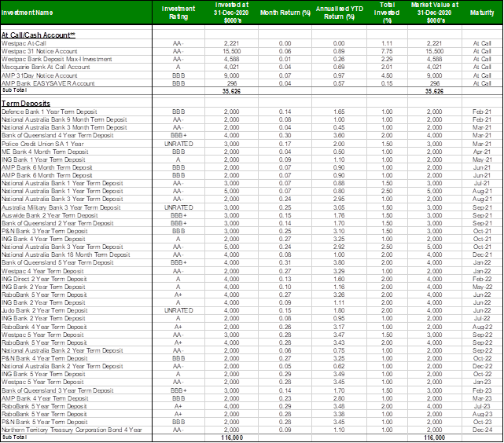
Task: Select the Dec-24 maturity cell
Action: [482, 430]
